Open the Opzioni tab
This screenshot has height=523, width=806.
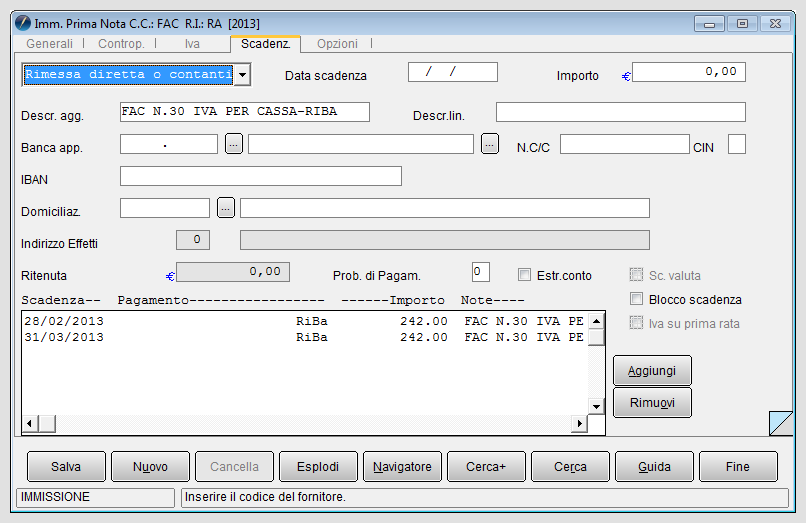pyautogui.click(x=337, y=44)
